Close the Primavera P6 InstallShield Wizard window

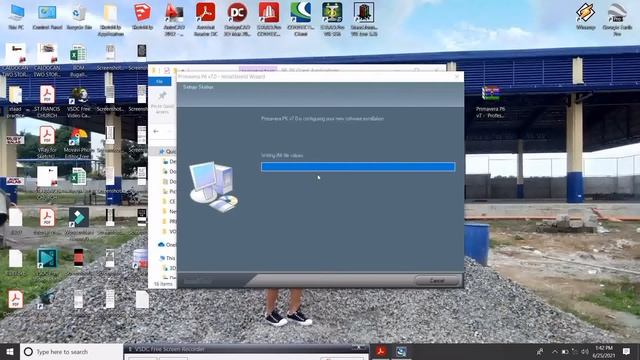point(457,76)
